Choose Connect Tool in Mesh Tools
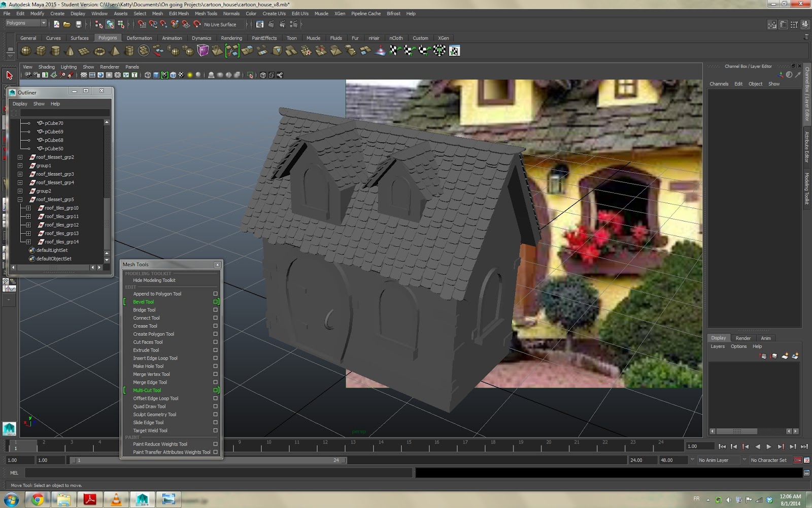Screen dimensions: 812x508 click(146, 318)
